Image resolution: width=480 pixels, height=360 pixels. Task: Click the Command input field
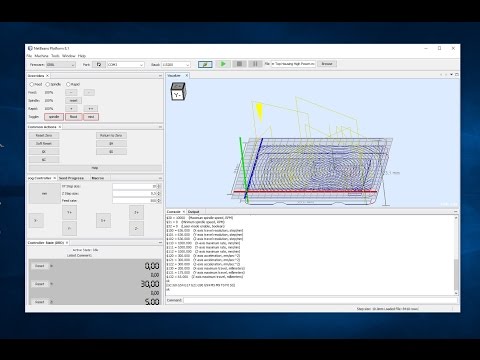[x=320, y=300]
